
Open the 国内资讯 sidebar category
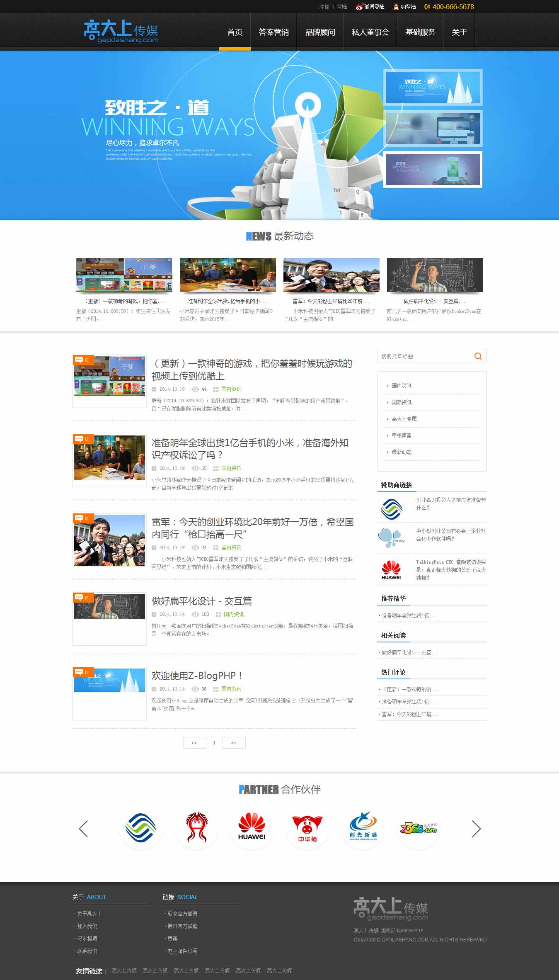coord(402,386)
